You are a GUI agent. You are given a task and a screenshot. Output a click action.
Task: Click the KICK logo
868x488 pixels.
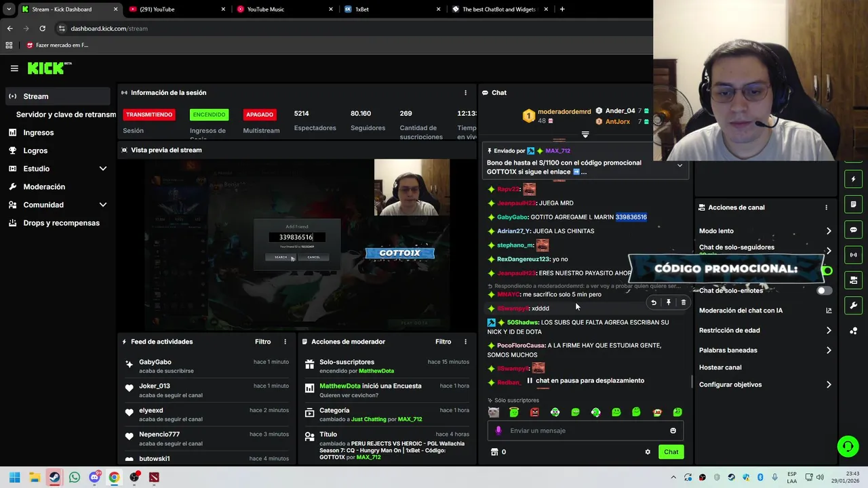tap(49, 68)
